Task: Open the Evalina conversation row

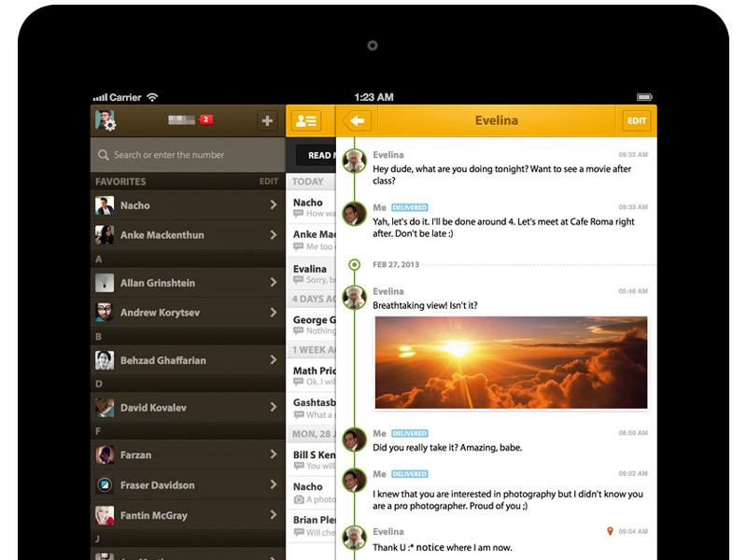Action: (x=311, y=273)
